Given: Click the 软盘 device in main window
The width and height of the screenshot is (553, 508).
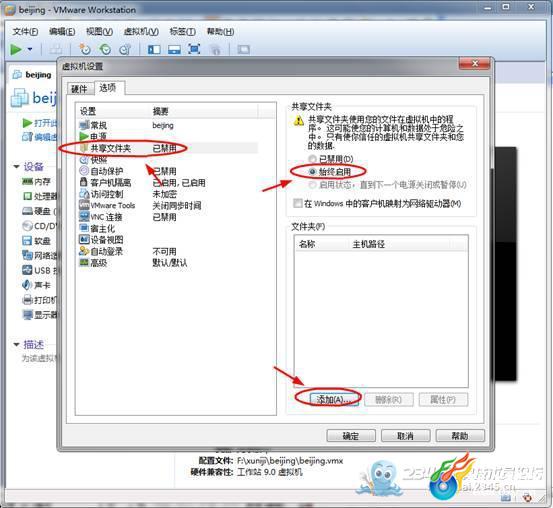Looking at the screenshot, I should pyautogui.click(x=36, y=241).
